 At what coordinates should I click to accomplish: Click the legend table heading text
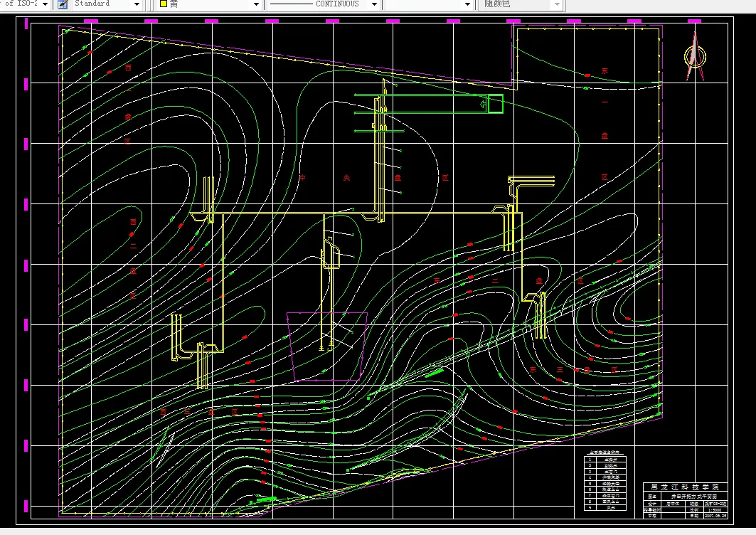(605, 452)
